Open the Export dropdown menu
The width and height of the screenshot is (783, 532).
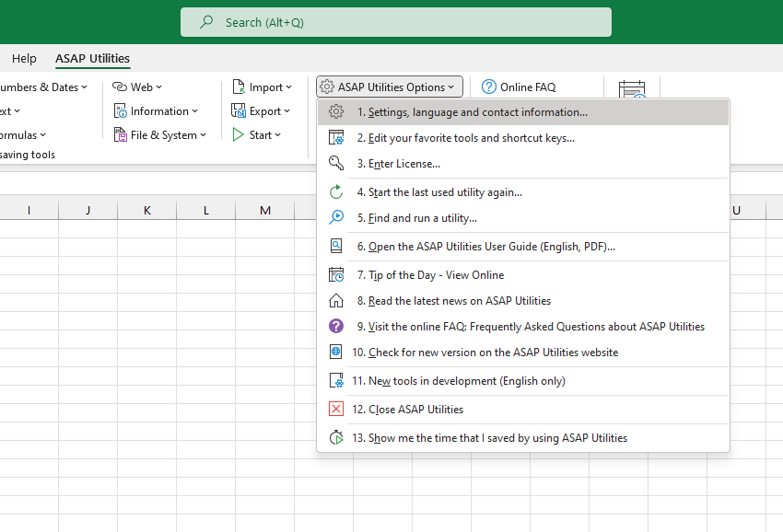click(x=286, y=111)
